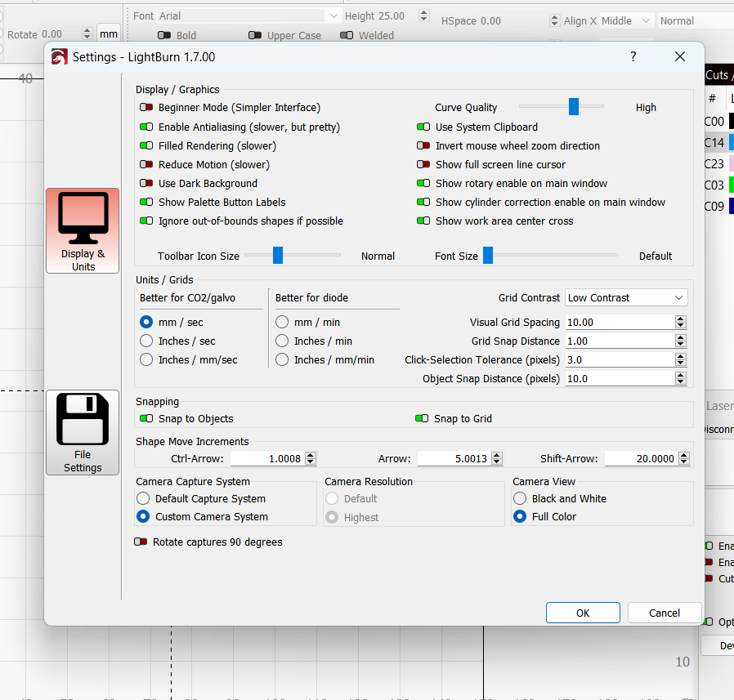Screen dimensions: 734x700
Task: Open the Font dropdown in main window
Action: (248, 16)
